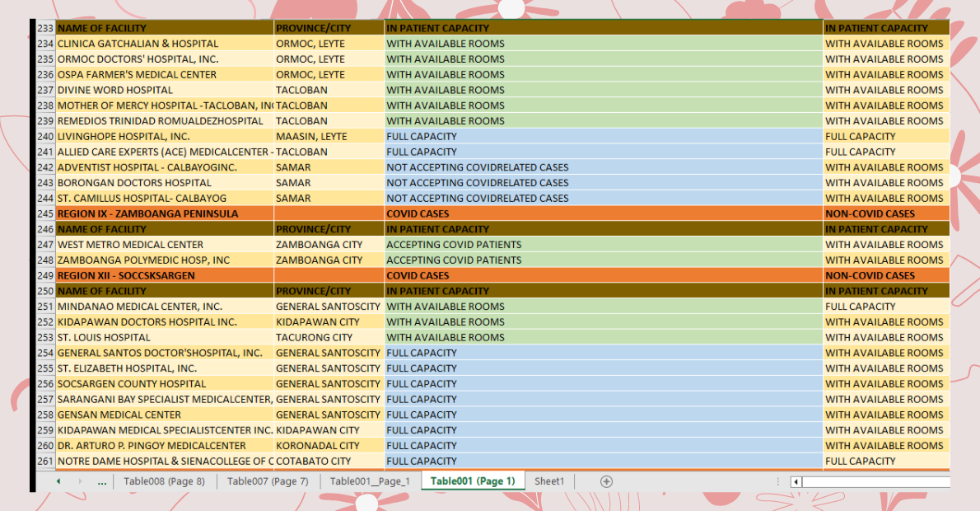This screenshot has height=511, width=980.
Task: Click COVID CASES cell in row 245
Action: pos(604,213)
